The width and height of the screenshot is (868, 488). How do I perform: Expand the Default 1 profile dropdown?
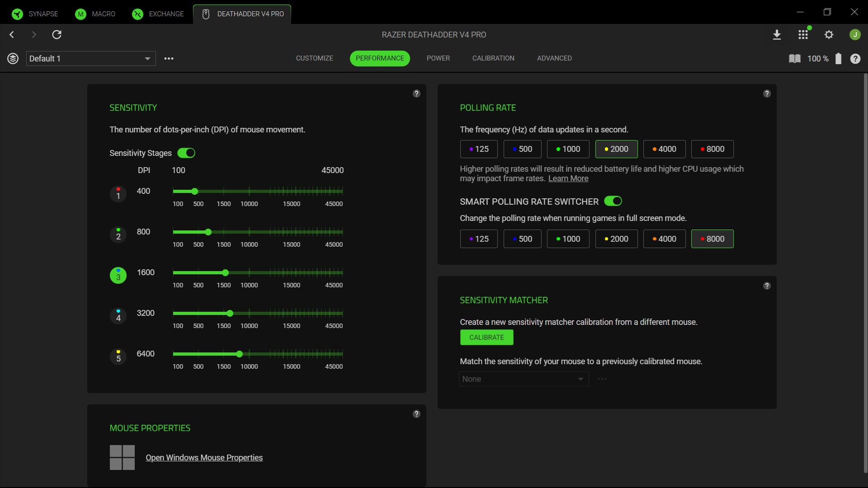coord(91,58)
